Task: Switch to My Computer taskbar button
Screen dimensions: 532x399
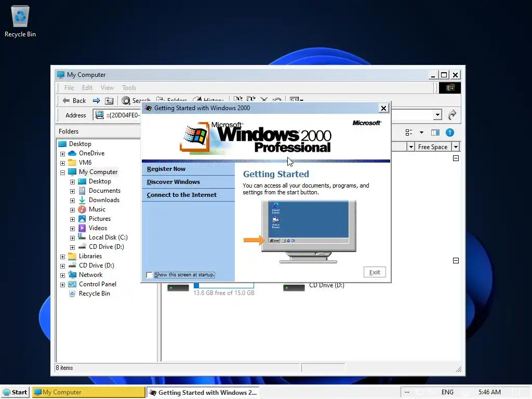Action: [89, 392]
